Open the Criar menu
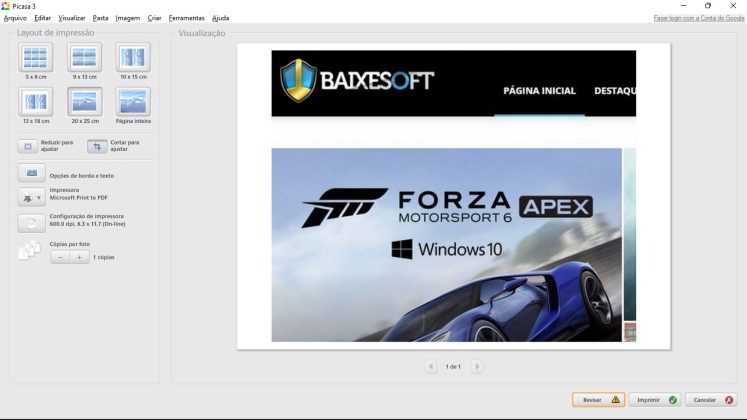The image size is (747, 420). click(154, 18)
